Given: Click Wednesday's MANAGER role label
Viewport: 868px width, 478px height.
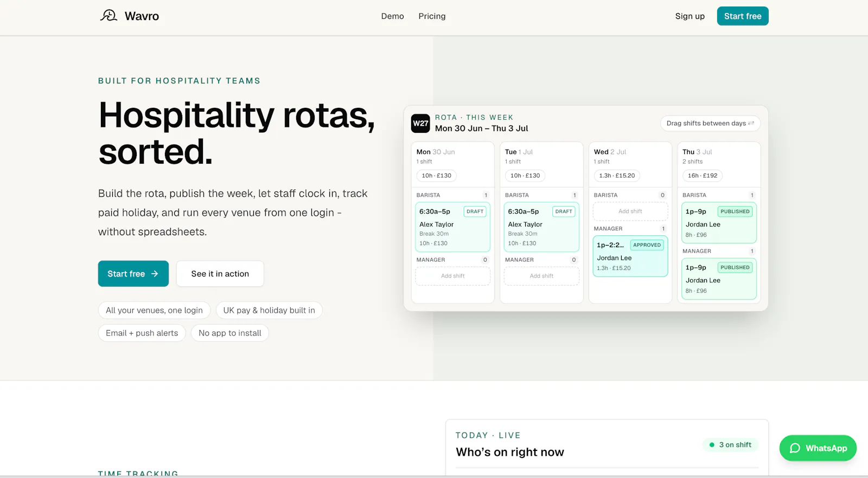Looking at the screenshot, I should click(608, 229).
